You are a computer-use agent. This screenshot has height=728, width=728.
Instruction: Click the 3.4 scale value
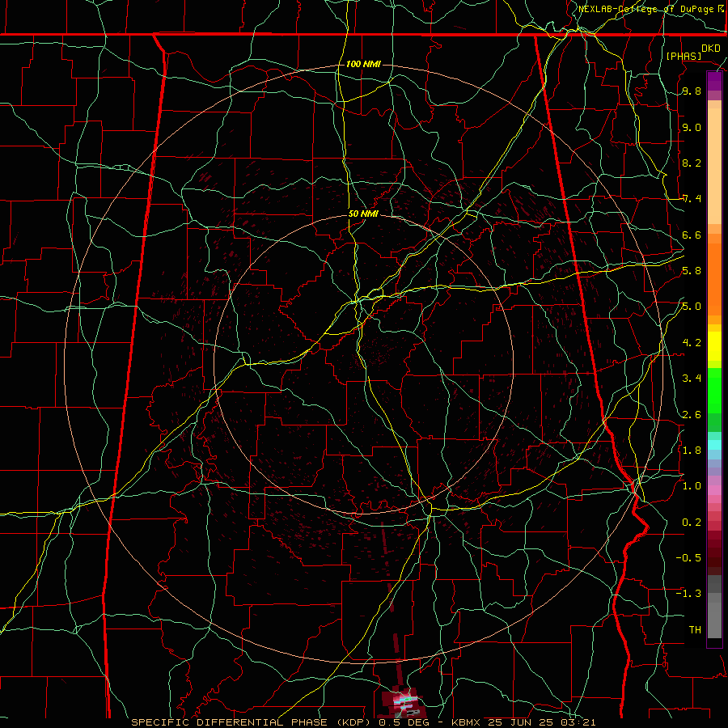pyautogui.click(x=692, y=379)
